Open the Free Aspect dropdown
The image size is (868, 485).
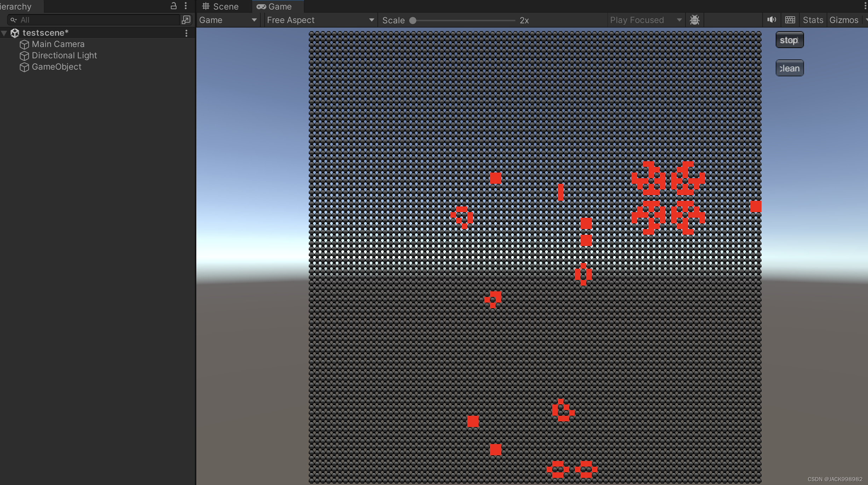[x=320, y=20]
